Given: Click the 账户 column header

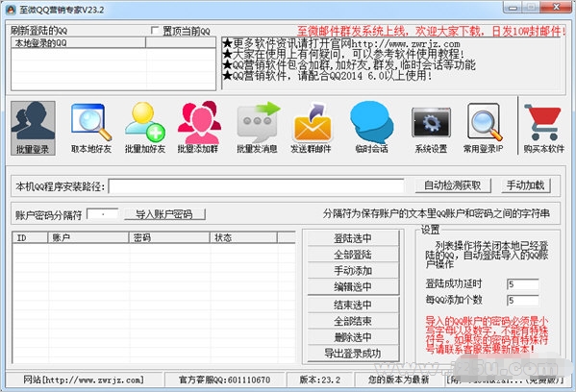Looking at the screenshot, I should tap(88, 238).
